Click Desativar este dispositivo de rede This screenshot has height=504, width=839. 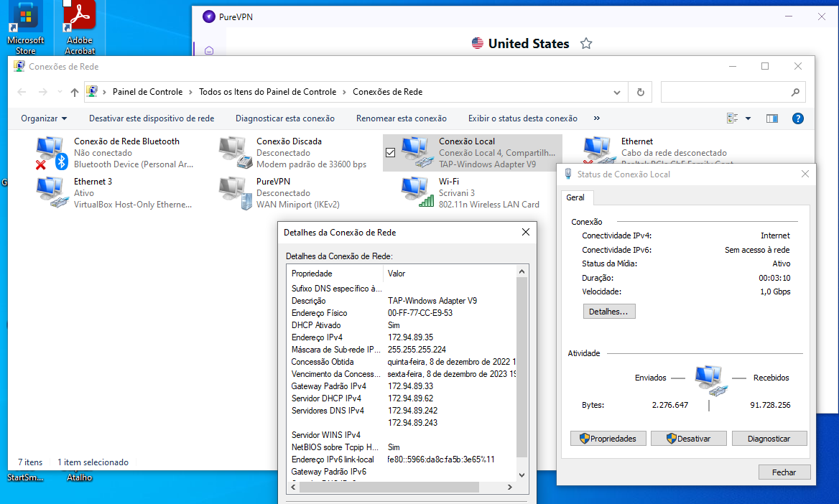(x=152, y=118)
